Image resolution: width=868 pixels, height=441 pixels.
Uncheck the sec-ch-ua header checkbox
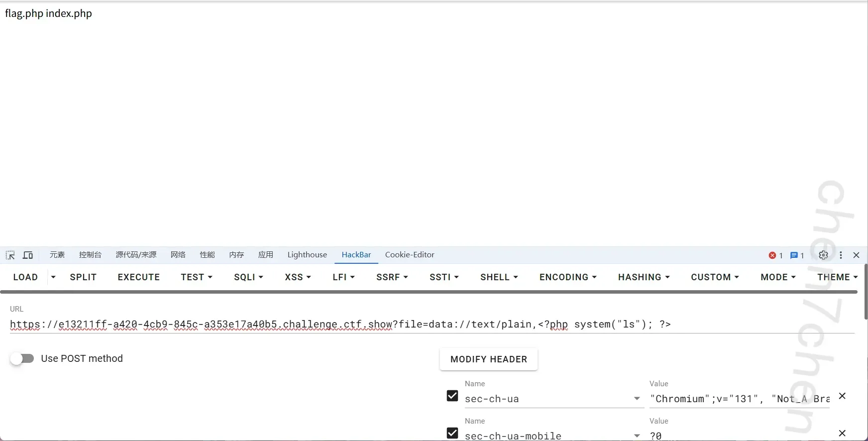(x=452, y=396)
